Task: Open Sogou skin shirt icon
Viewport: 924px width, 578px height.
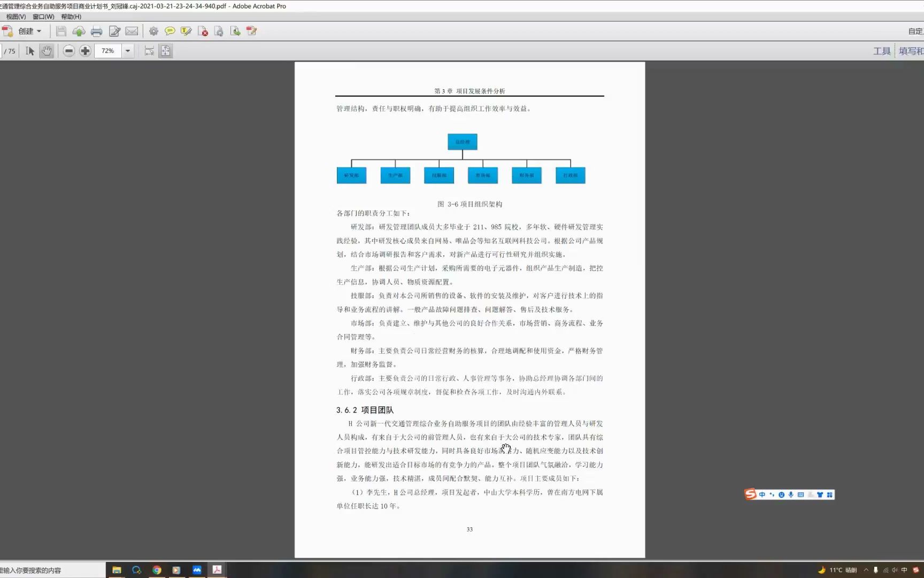Action: (x=820, y=495)
